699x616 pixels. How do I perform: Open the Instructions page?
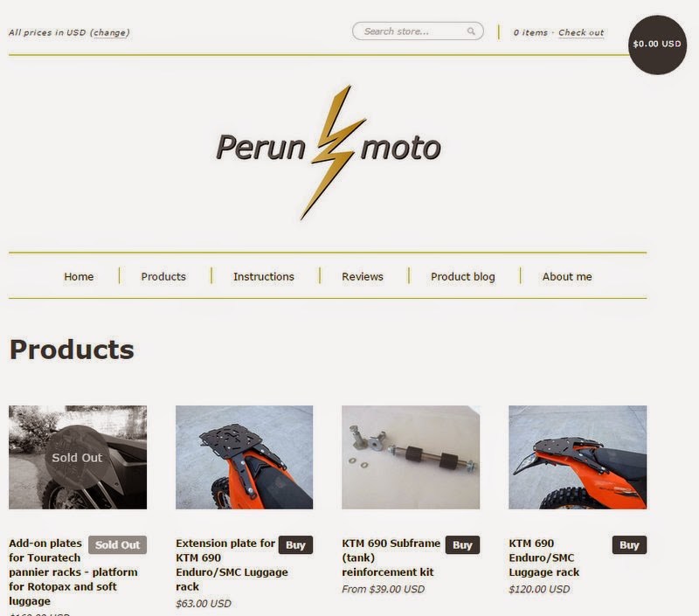264,276
